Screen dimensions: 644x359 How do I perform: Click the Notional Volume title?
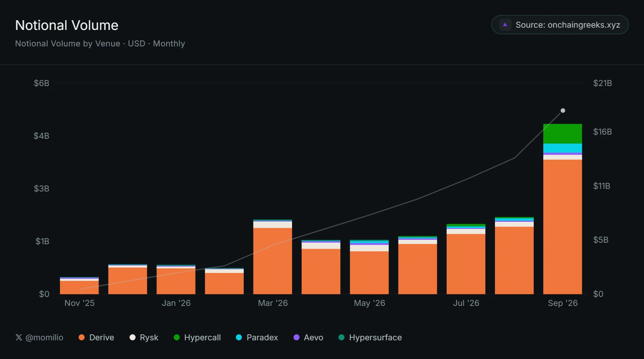click(67, 25)
